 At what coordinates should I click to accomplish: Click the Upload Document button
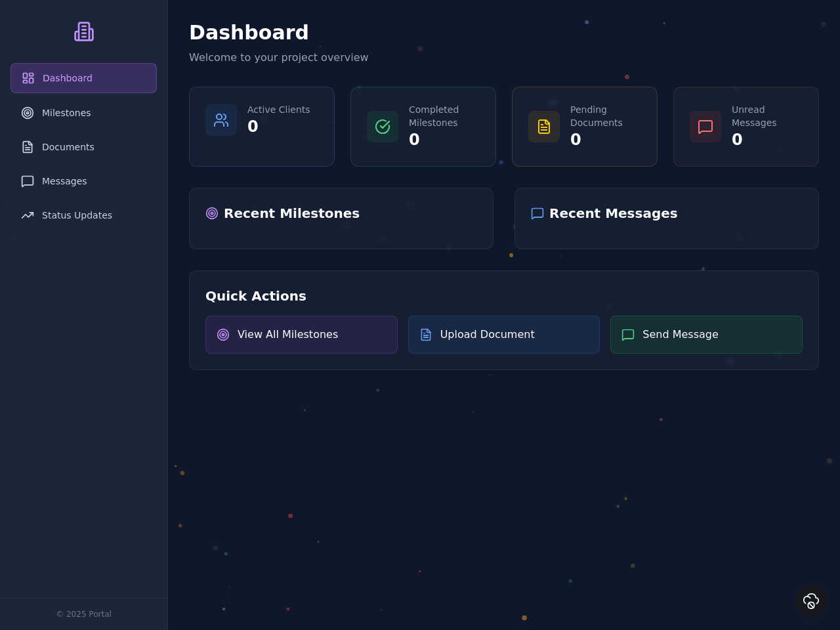[504, 335]
